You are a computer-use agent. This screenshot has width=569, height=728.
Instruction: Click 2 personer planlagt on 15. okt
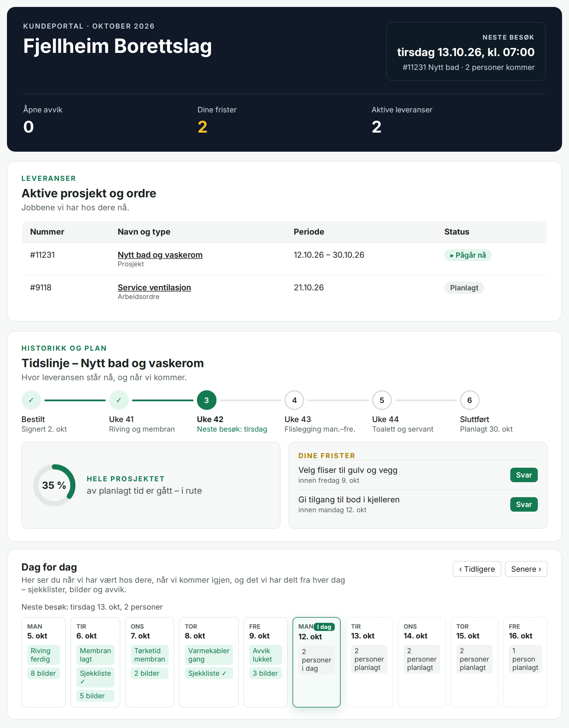coord(474,659)
